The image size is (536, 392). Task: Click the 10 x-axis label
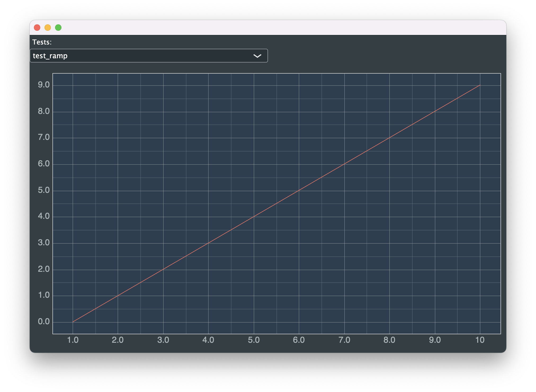[480, 340]
